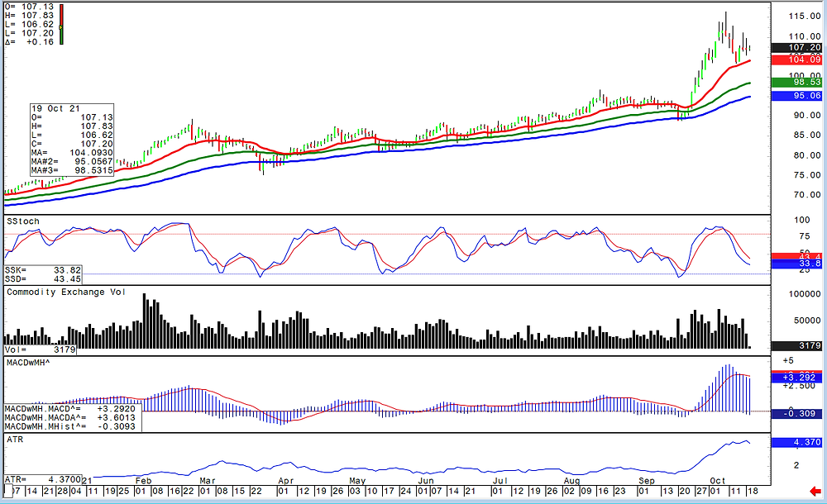Click the Δ= +0.16 change value in corner readout
This screenshot has width=827, height=504.
[30, 41]
